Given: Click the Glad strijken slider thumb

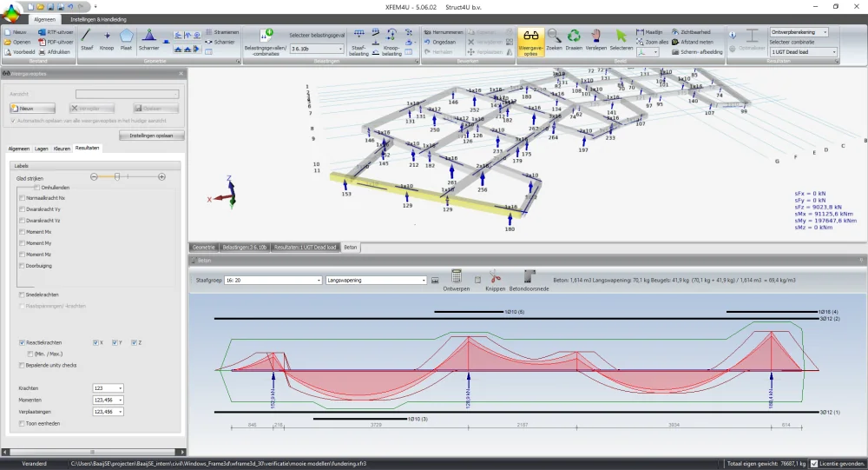Looking at the screenshot, I should pyautogui.click(x=117, y=177).
